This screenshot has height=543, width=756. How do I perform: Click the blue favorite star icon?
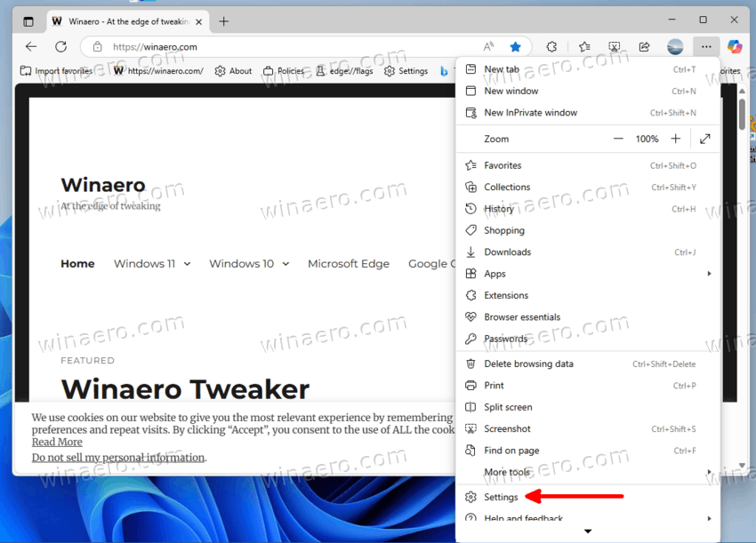pyautogui.click(x=515, y=47)
